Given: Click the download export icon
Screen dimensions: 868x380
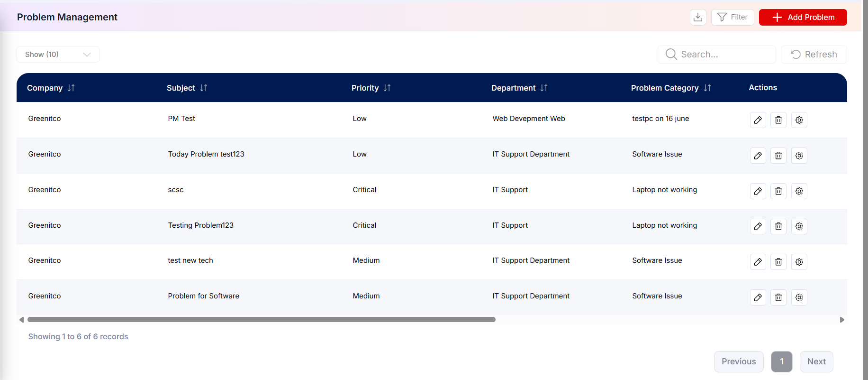Looking at the screenshot, I should (x=698, y=18).
